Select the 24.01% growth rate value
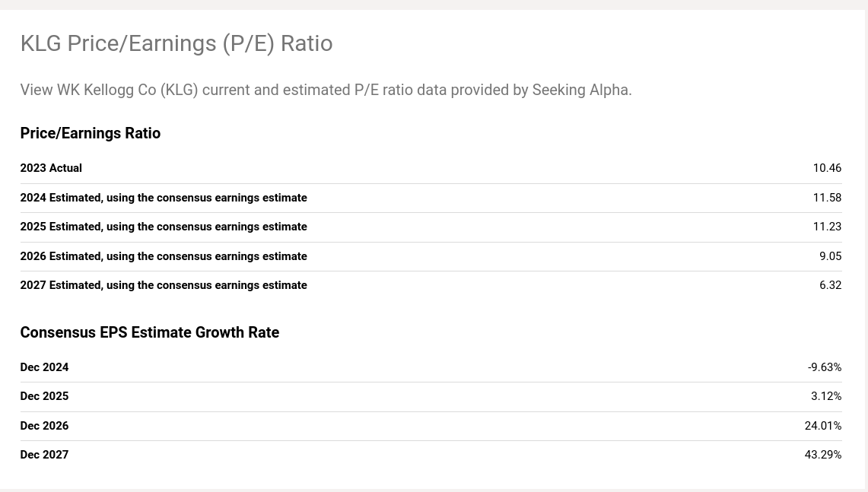This screenshot has width=868, height=492. pos(822,426)
